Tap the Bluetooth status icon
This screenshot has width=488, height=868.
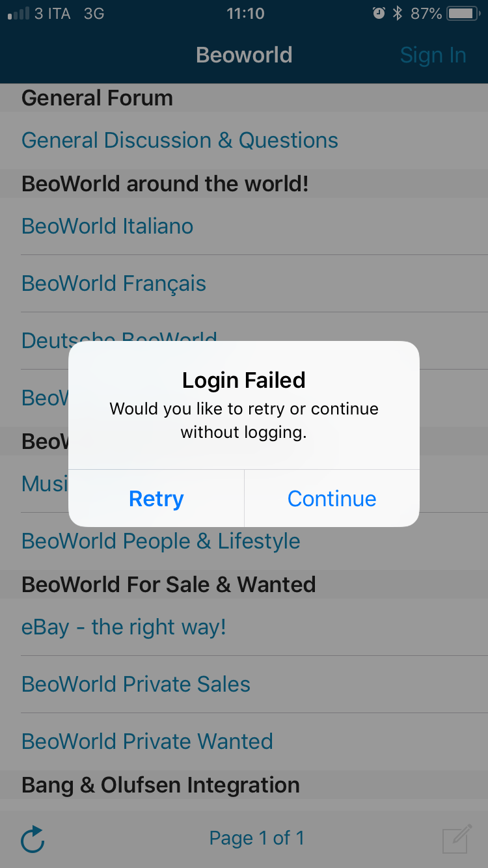pos(398,14)
